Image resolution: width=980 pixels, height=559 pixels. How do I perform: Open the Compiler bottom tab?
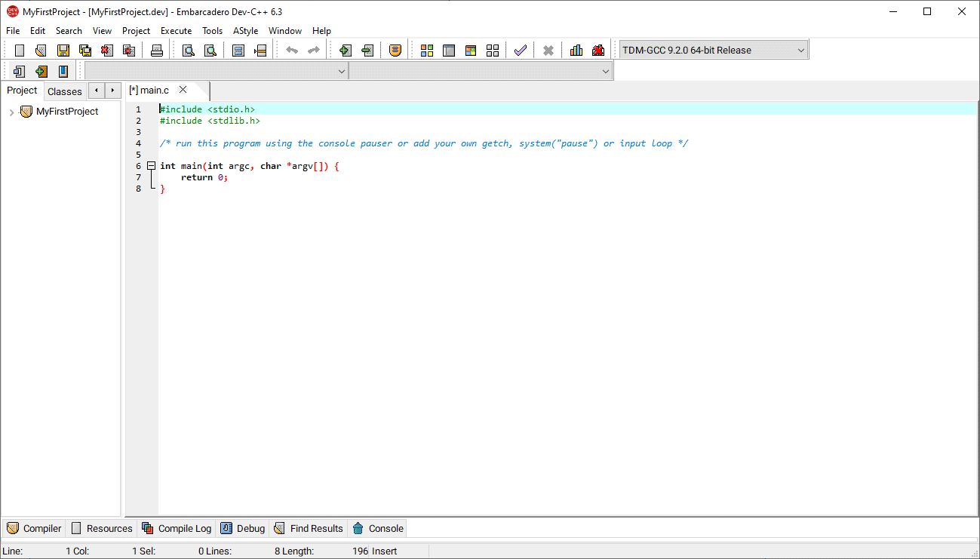pyautogui.click(x=35, y=528)
